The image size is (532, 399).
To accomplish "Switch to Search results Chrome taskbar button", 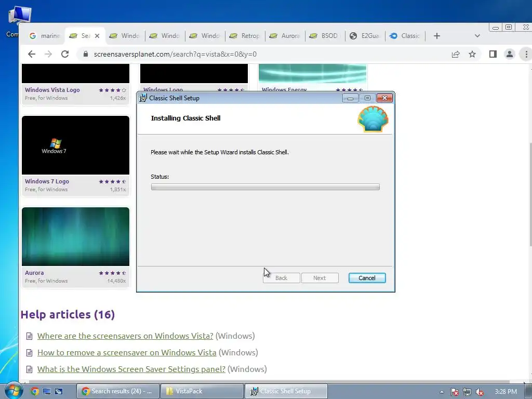I will (x=118, y=391).
